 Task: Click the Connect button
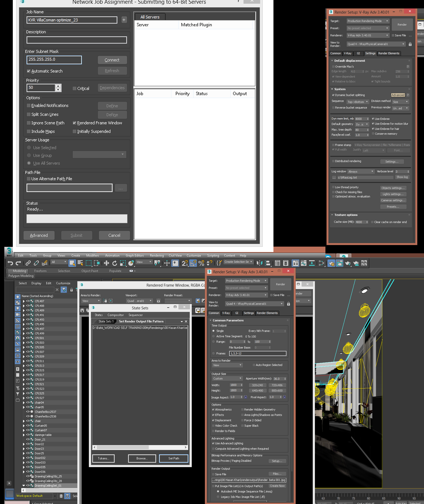tap(112, 60)
